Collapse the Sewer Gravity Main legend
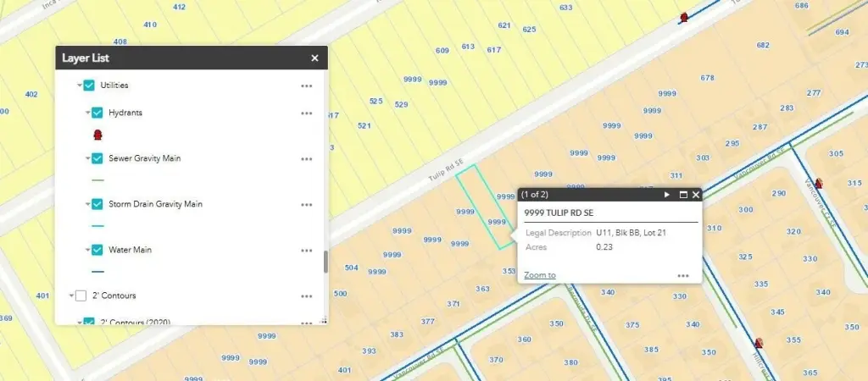Viewport: 868px width, 381px height. (x=87, y=158)
